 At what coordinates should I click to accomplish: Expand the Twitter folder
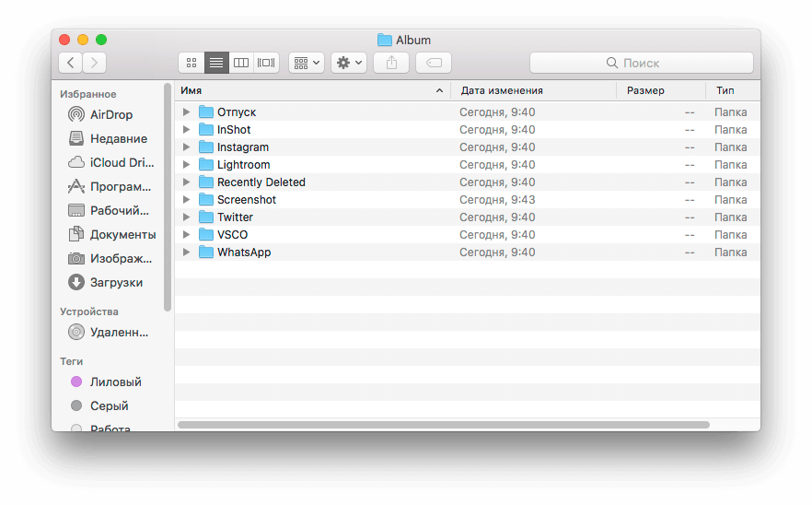(x=186, y=217)
